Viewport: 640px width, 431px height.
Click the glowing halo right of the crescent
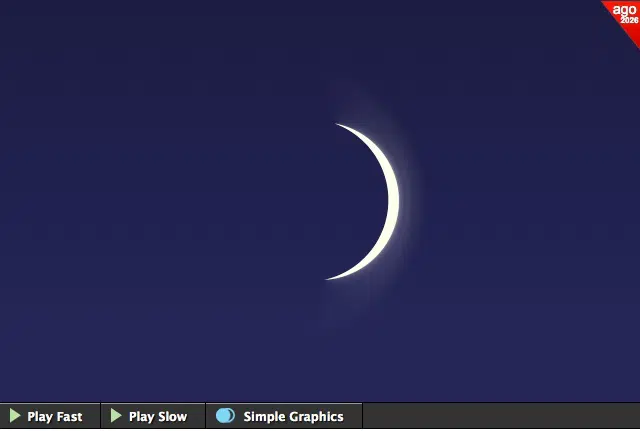click(410, 200)
